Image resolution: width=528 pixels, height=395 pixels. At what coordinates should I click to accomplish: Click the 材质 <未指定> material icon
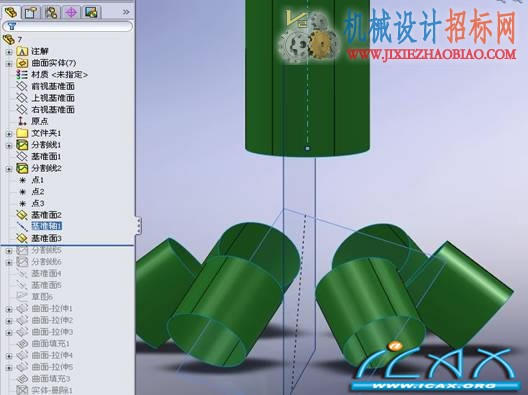(x=22, y=74)
